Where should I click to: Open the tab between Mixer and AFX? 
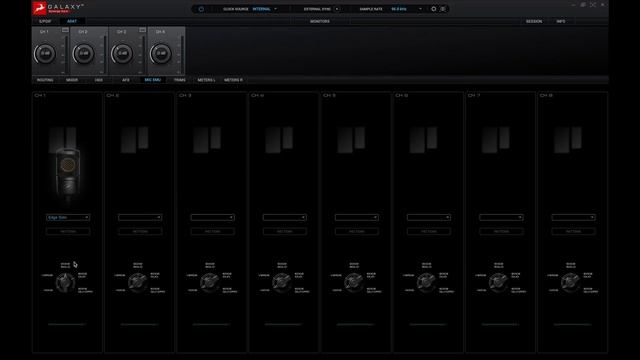coord(99,80)
